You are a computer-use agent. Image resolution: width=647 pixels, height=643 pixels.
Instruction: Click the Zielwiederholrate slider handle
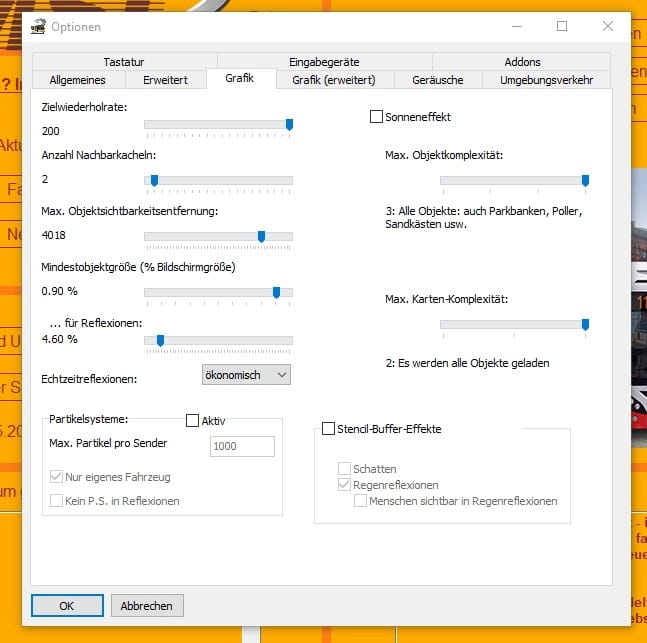pos(289,124)
